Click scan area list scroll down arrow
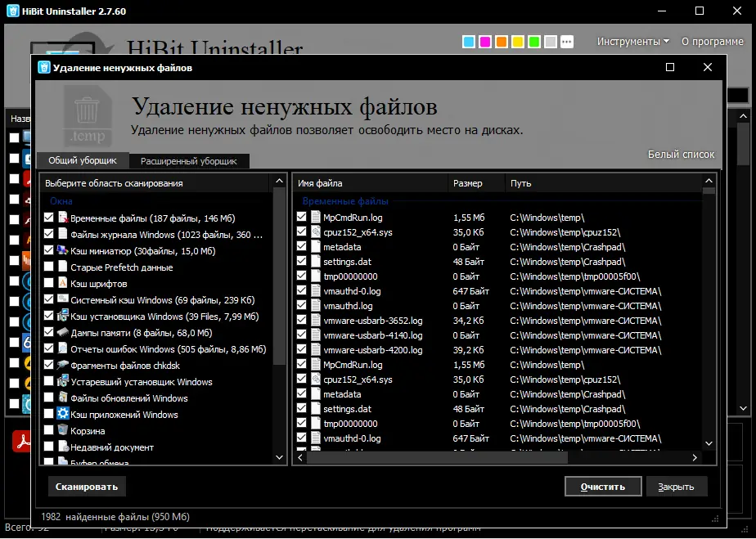Screen dimensions: 756x539 coord(279,457)
